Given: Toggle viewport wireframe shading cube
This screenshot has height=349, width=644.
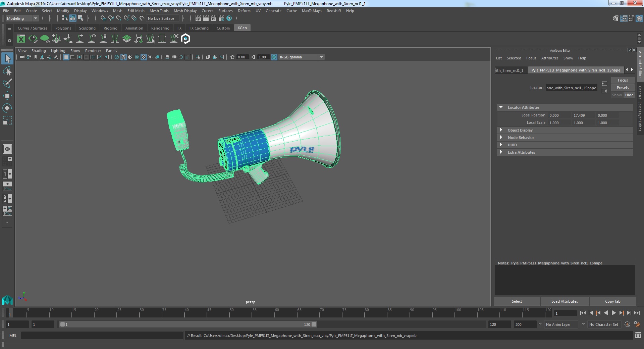Looking at the screenshot, I should [x=117, y=57].
